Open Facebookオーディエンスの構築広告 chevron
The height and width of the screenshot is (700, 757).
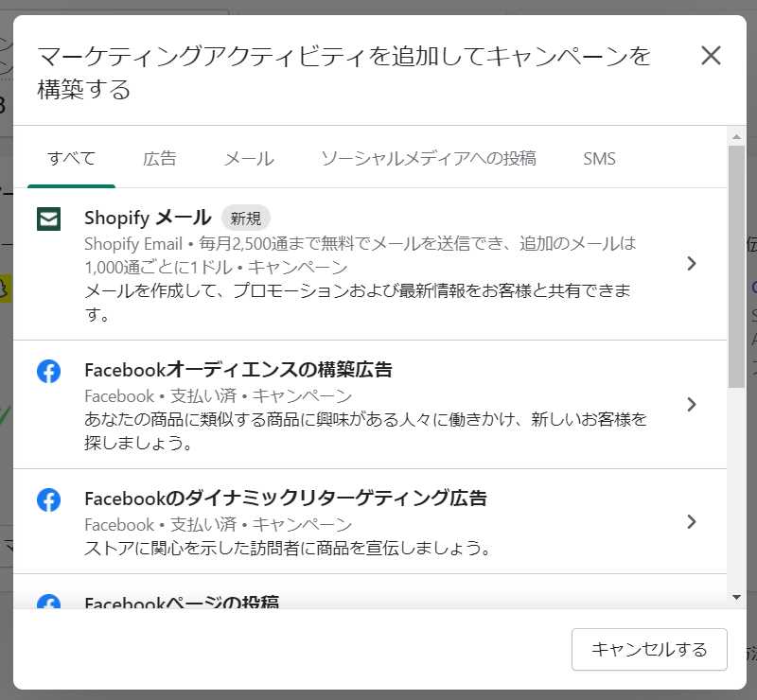point(692,405)
